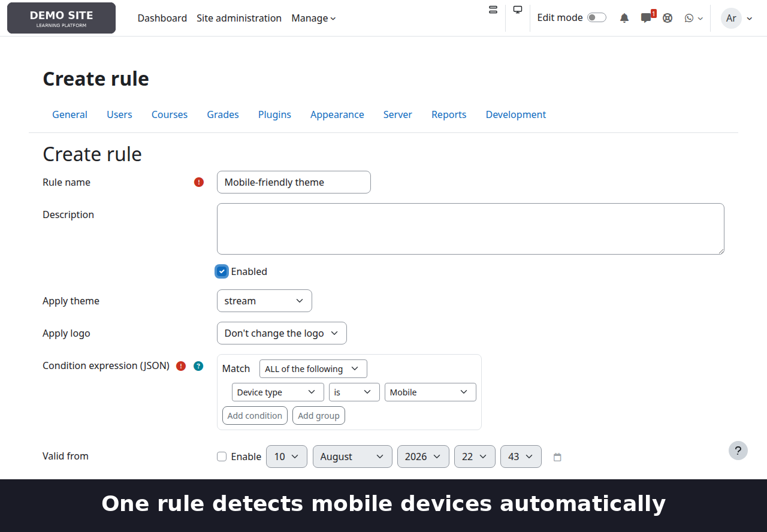Click the required icon next to Rule name
Image resolution: width=767 pixels, height=532 pixels.
coord(199,182)
